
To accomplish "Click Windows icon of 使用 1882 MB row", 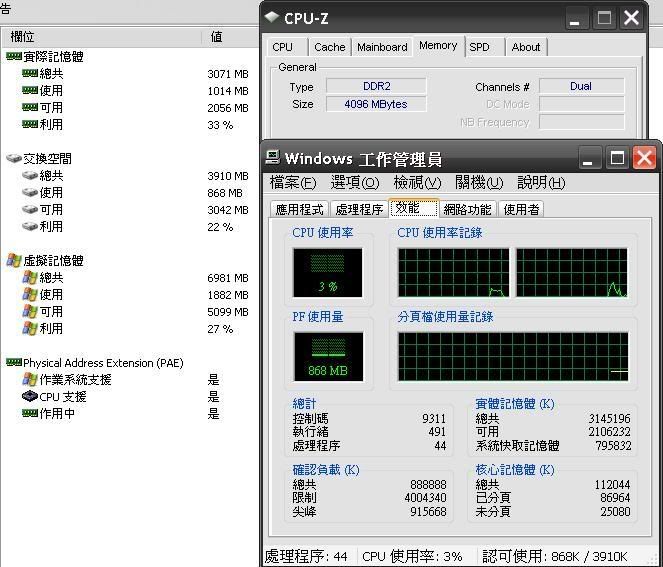I will point(30,294).
